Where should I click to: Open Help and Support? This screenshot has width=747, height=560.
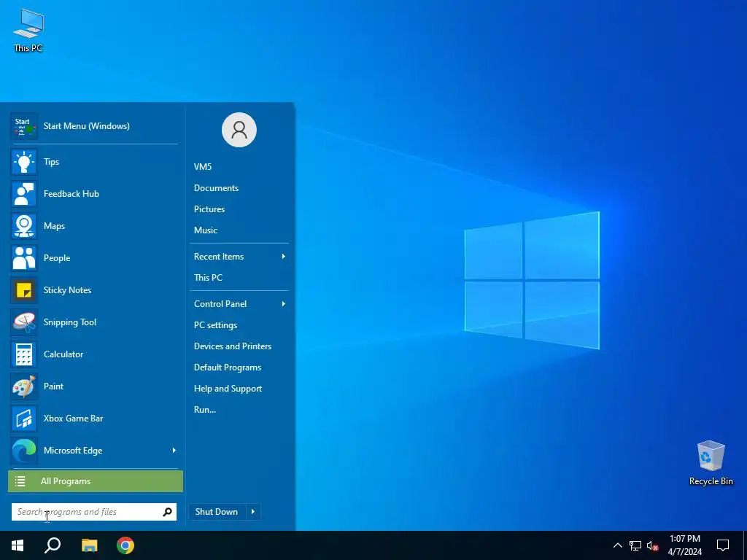coord(228,389)
